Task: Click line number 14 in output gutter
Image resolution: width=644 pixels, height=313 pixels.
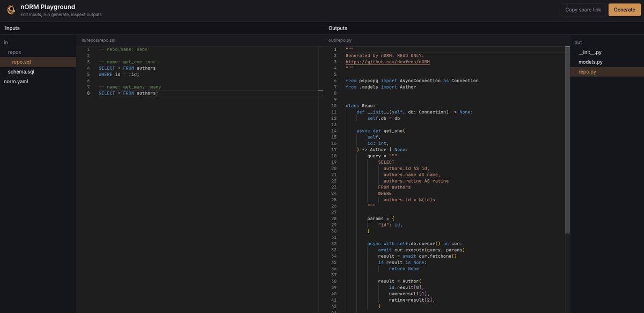Action: [x=334, y=130]
